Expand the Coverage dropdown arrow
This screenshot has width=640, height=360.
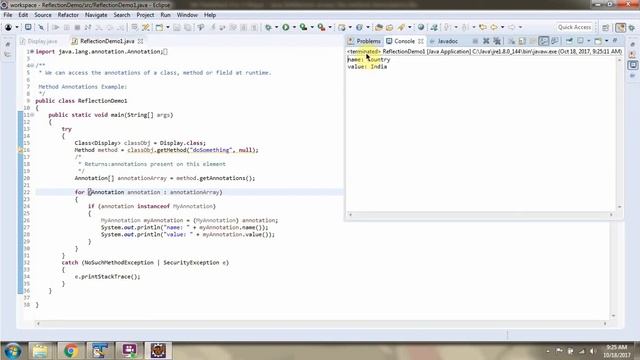click(312, 27)
